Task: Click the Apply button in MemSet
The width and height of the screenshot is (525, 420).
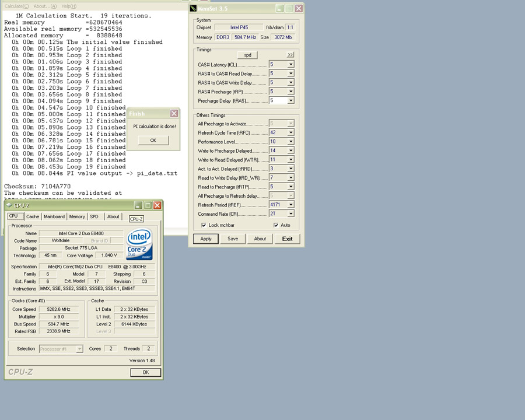Action: pyautogui.click(x=206, y=239)
